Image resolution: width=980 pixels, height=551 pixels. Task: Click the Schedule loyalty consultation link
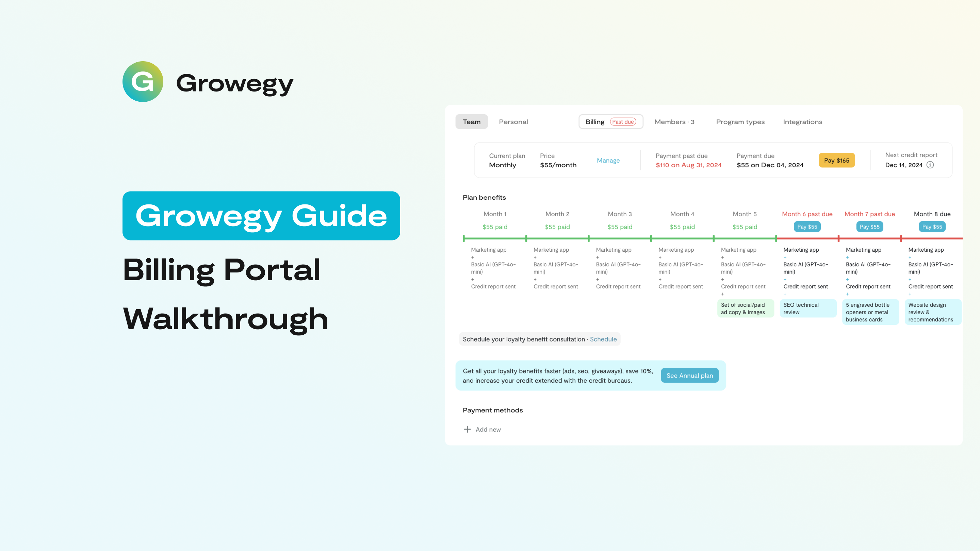[x=603, y=339]
